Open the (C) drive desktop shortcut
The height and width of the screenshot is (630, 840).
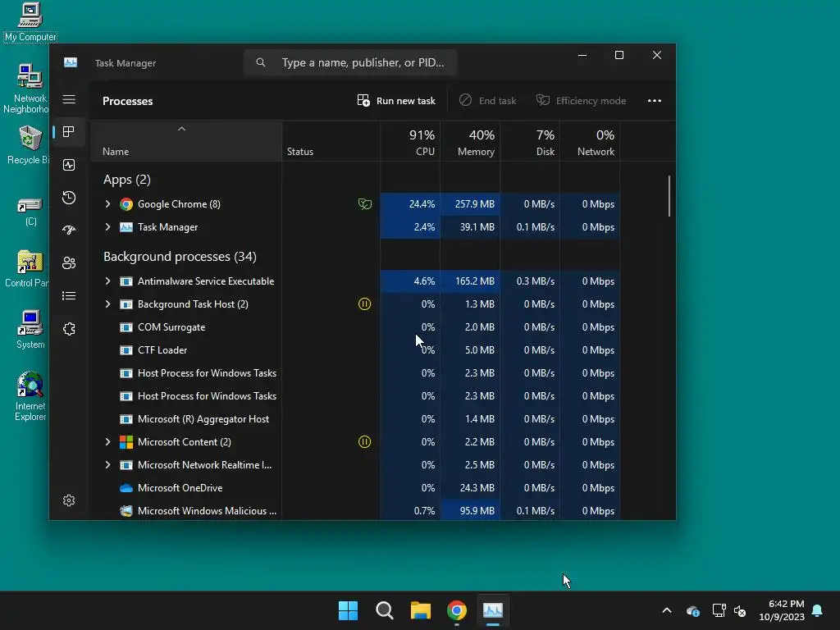click(x=30, y=212)
